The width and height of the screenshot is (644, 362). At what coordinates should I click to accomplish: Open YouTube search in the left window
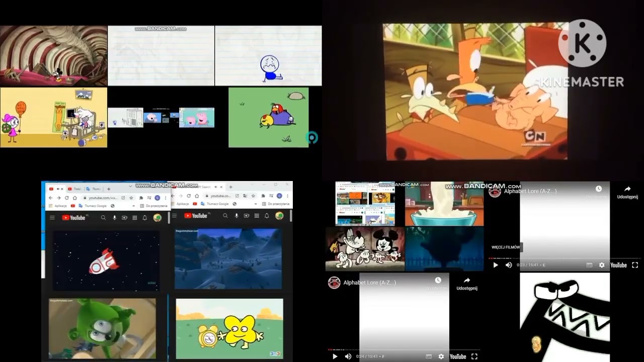pos(103,218)
